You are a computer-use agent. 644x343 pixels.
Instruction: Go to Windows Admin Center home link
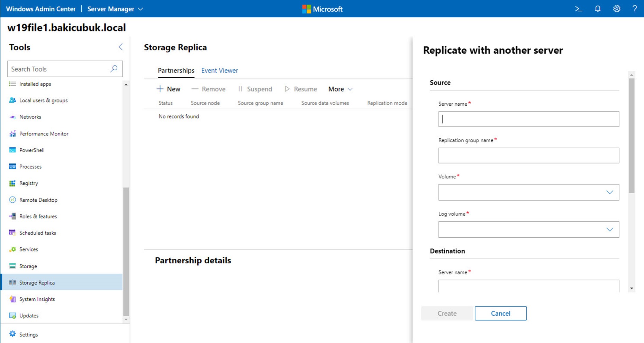41,9
